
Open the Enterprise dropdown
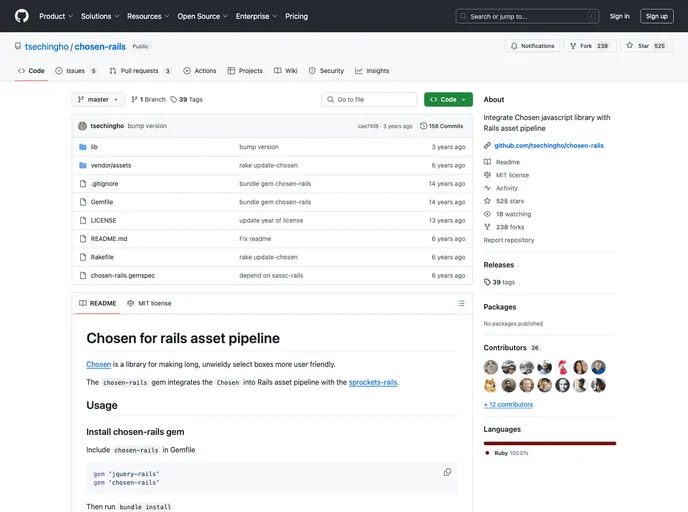pos(256,16)
